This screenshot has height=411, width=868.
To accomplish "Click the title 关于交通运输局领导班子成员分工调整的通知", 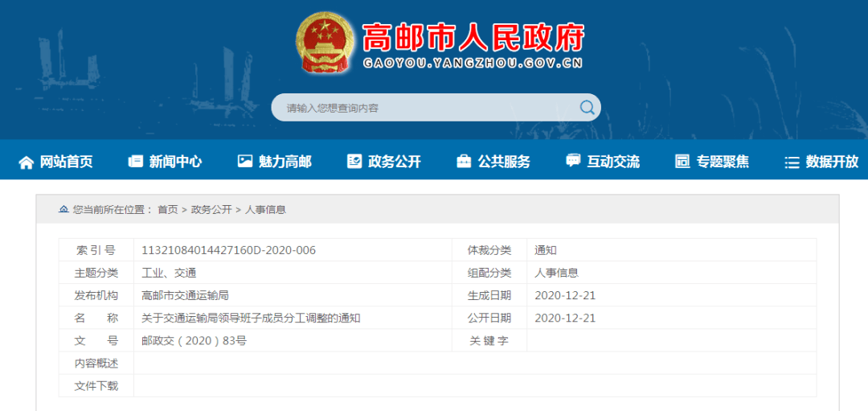I will 252,319.
